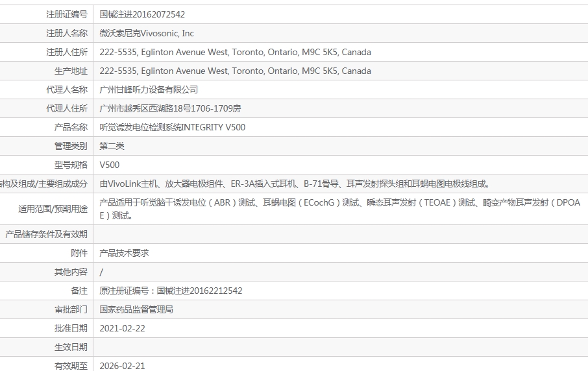
Task: Click the 适用范围/预期用途 label
Action: (x=53, y=209)
